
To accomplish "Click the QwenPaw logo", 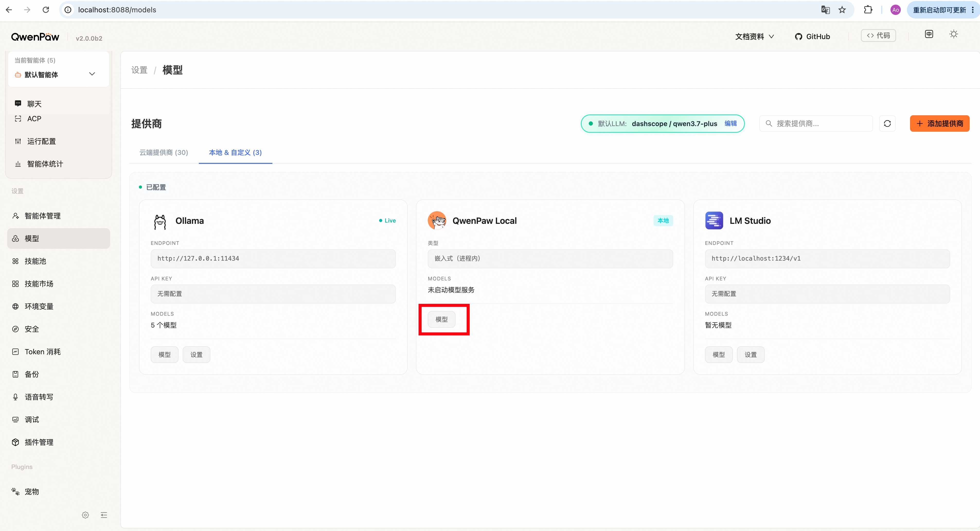I will 35,37.
